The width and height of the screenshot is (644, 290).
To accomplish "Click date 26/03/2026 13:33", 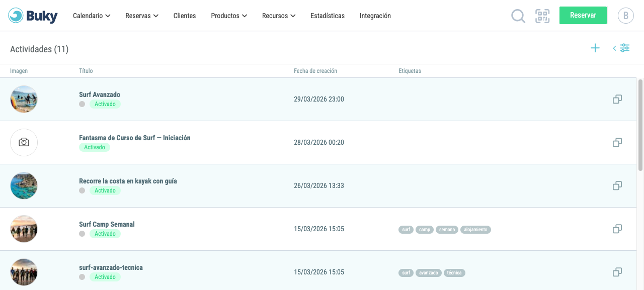I will pyautogui.click(x=319, y=186).
